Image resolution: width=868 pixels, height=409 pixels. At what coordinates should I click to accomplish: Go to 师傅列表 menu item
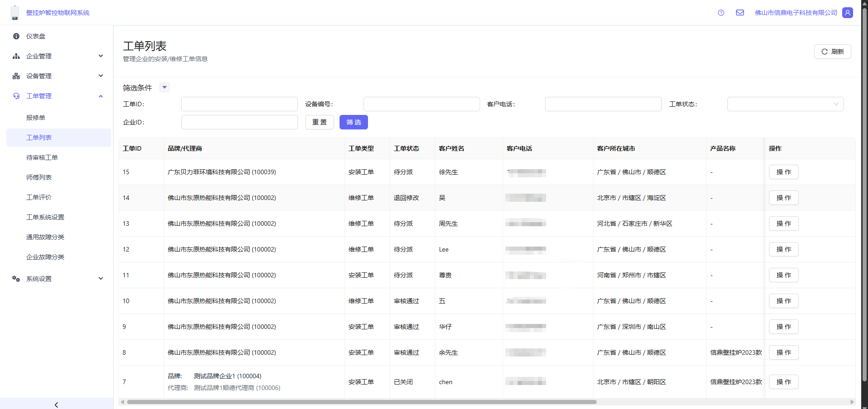pyautogui.click(x=39, y=177)
